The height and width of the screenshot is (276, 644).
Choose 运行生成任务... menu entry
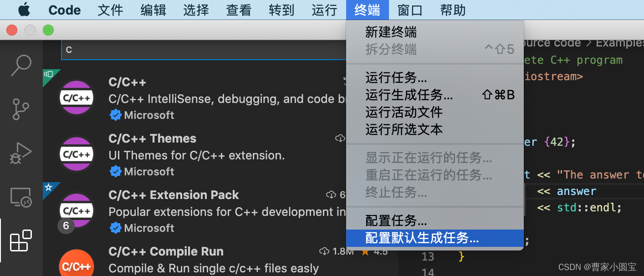435,95
